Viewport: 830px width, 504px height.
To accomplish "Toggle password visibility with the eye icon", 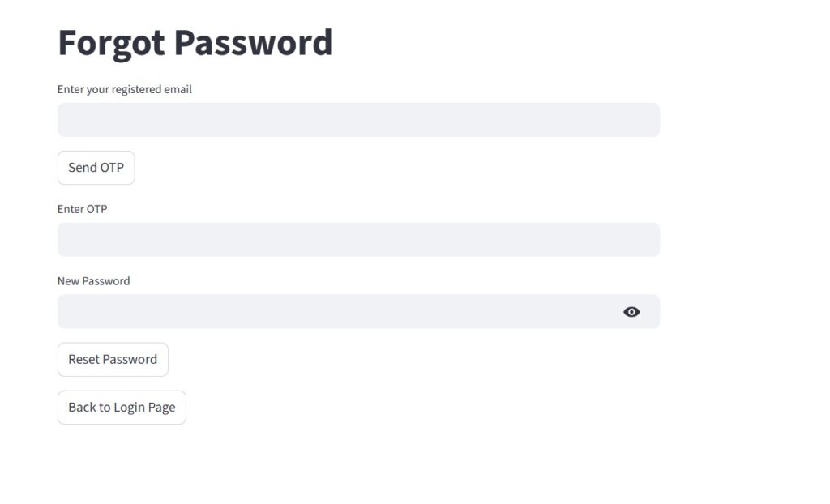I will (631, 312).
